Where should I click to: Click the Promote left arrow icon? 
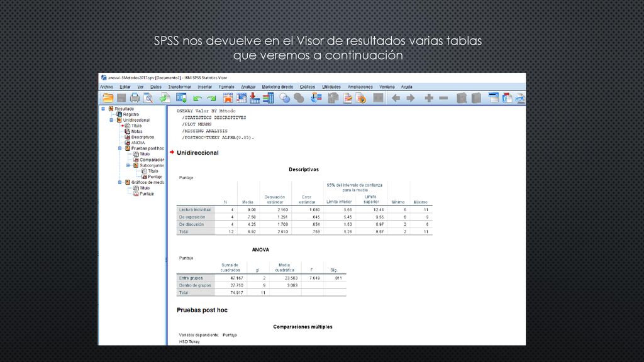coord(396,97)
